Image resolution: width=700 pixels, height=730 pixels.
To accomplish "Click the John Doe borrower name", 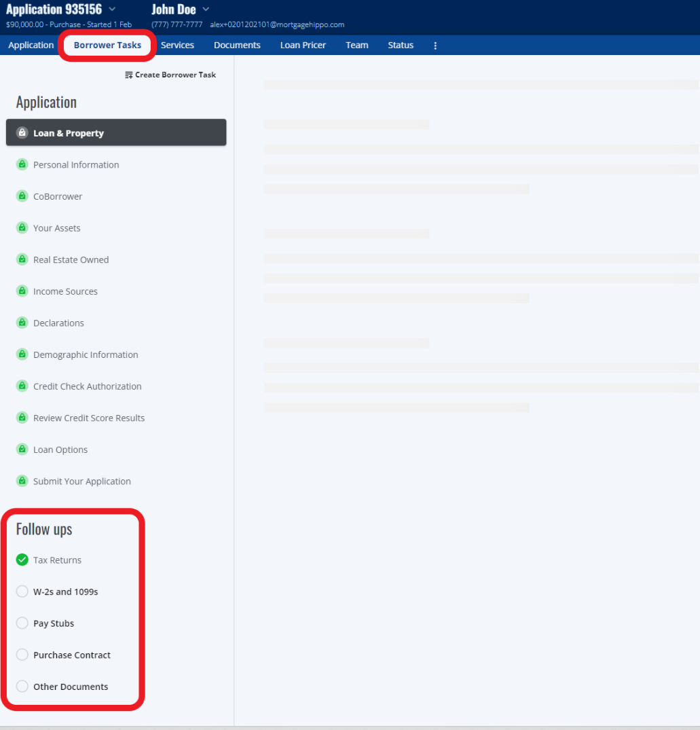I will (x=174, y=10).
